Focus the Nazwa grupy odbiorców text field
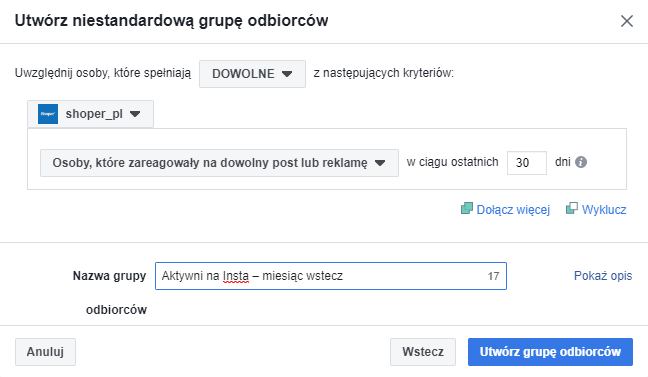 pos(331,276)
